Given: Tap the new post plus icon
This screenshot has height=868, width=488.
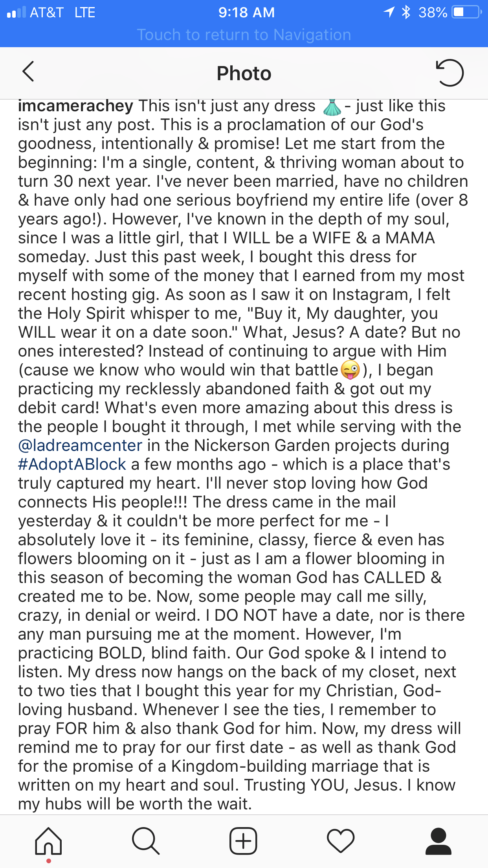Looking at the screenshot, I should click(243, 841).
